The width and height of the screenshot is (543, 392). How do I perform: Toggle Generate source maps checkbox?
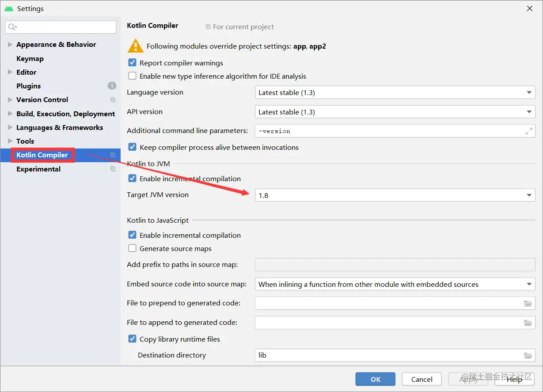[132, 248]
